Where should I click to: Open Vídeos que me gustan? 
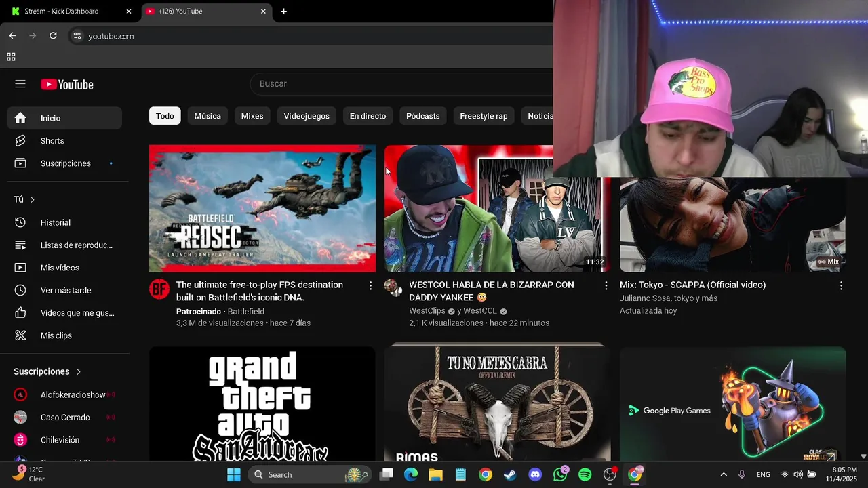pyautogui.click(x=64, y=313)
